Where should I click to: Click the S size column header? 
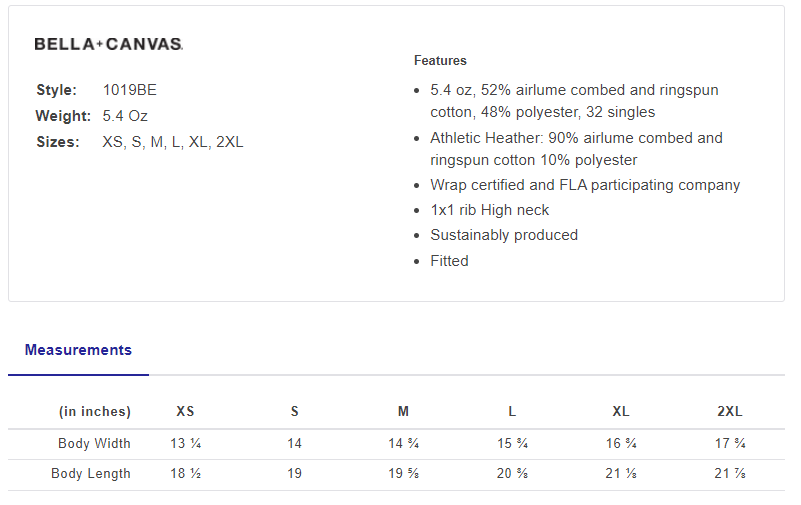[x=294, y=411]
